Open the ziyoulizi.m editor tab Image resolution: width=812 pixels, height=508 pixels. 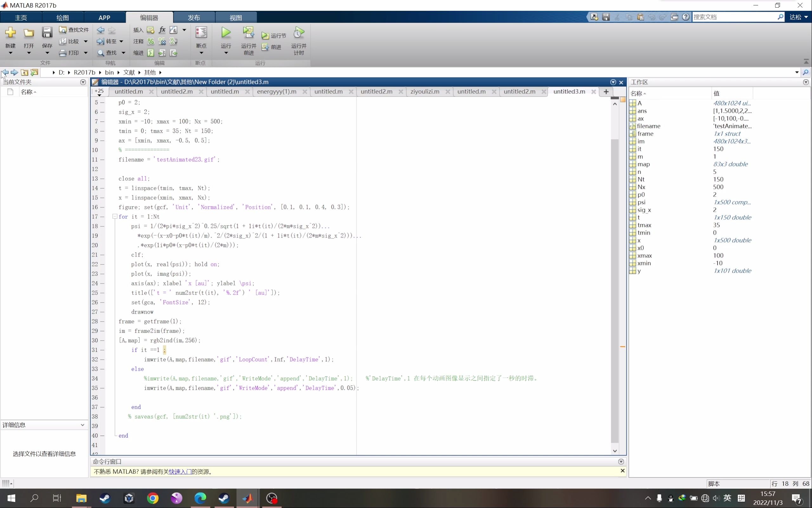click(425, 91)
